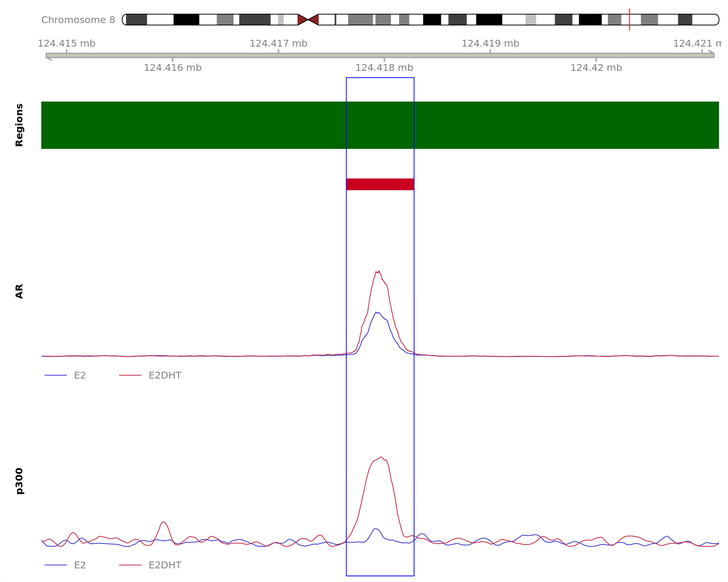
Task: Click the 124.416 mb axis label
Action: click(x=173, y=68)
